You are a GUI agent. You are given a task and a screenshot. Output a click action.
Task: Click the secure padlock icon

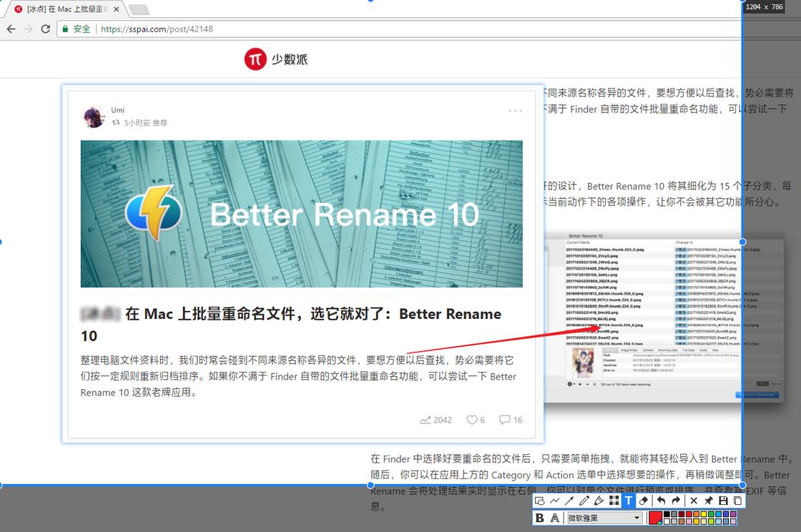[x=65, y=29]
